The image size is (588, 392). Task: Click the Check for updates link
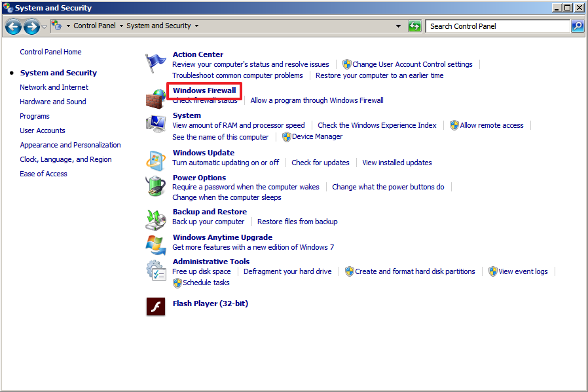point(320,163)
